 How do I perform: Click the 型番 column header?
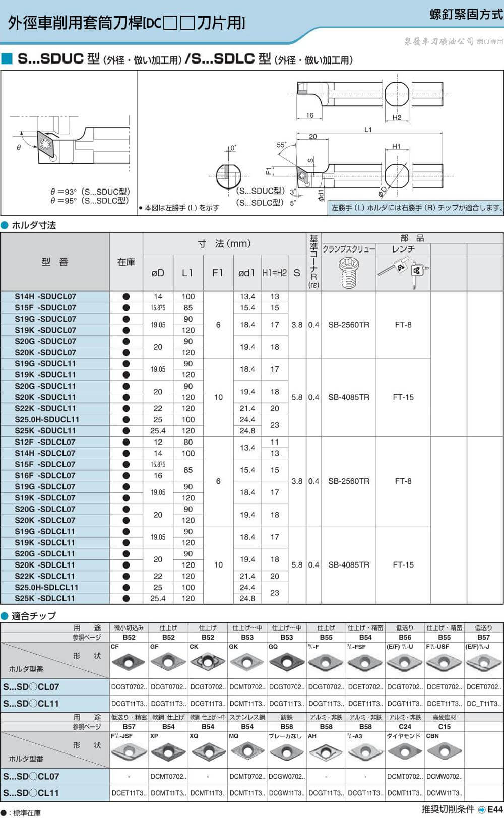click(x=55, y=262)
